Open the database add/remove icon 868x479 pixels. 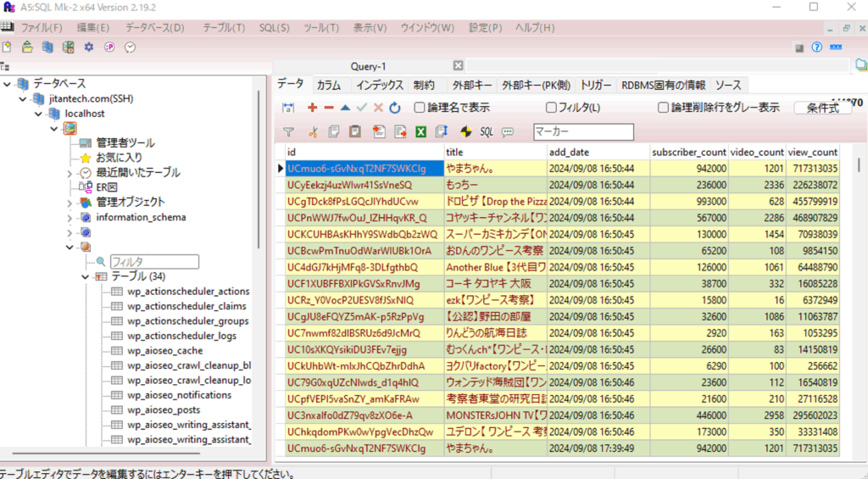point(47,47)
